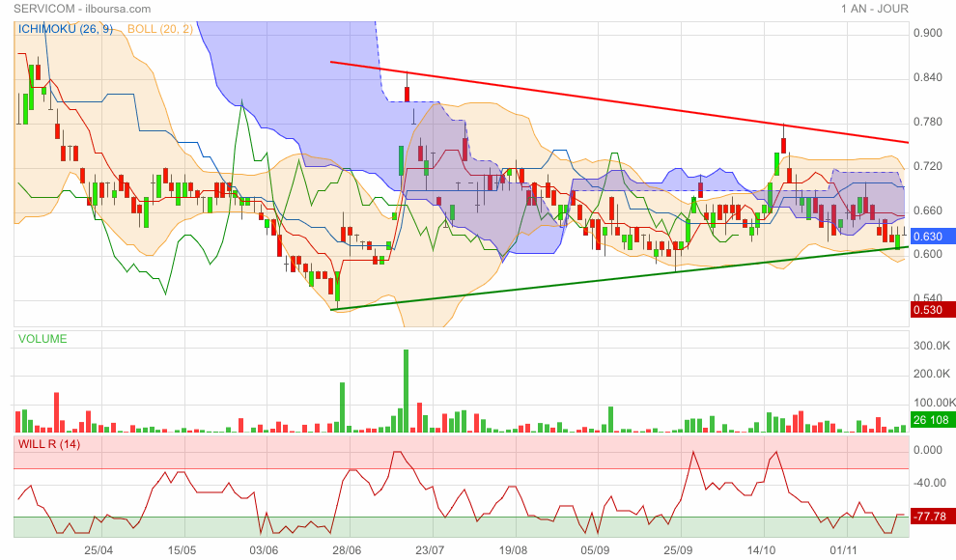Click the WILL R (14) indicator label

click(49, 444)
